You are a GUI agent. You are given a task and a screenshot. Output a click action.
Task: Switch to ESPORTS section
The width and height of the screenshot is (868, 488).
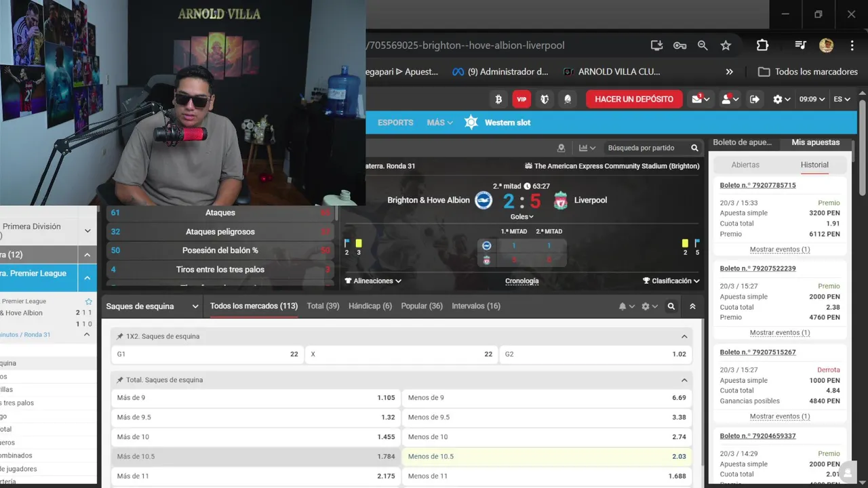click(x=395, y=123)
